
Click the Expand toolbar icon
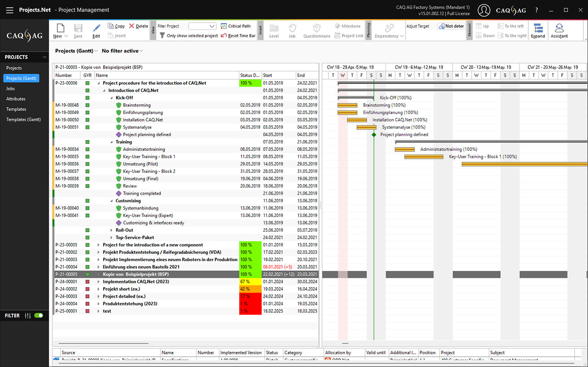pos(537,28)
